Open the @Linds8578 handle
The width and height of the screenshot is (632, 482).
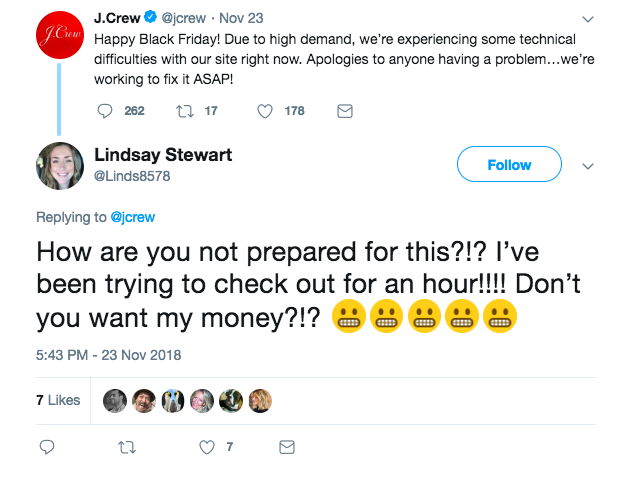point(132,176)
